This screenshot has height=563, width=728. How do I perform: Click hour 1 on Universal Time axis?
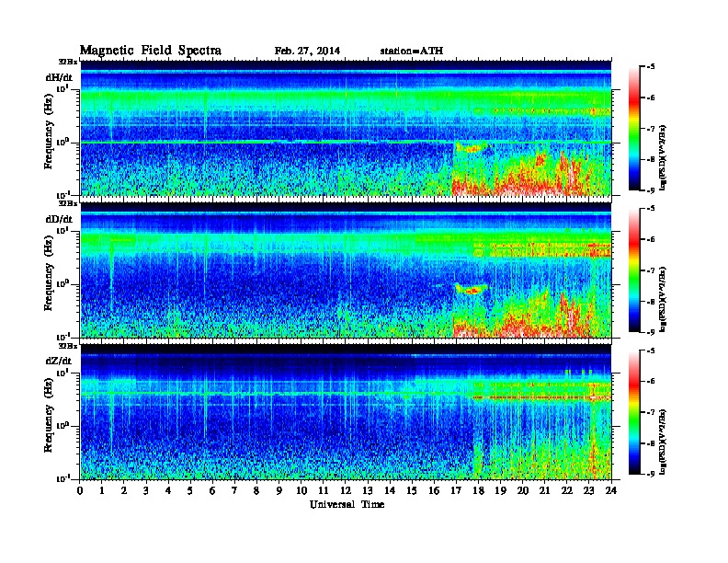pyautogui.click(x=102, y=490)
